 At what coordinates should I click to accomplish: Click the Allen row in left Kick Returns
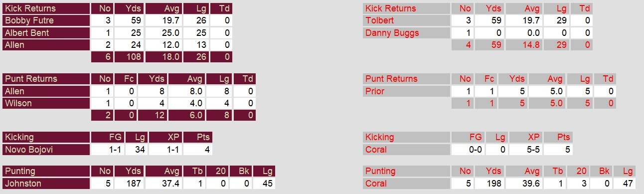pyautogui.click(x=117, y=45)
